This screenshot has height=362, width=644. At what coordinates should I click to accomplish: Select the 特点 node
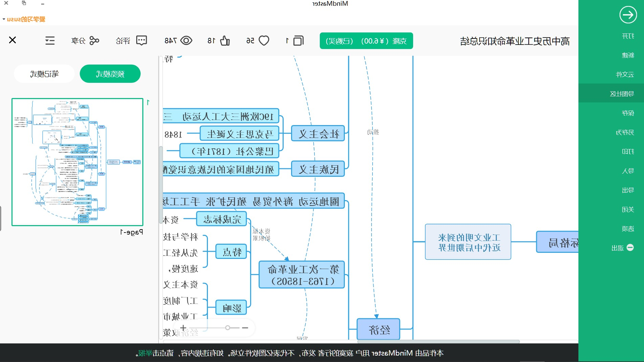pyautogui.click(x=232, y=252)
